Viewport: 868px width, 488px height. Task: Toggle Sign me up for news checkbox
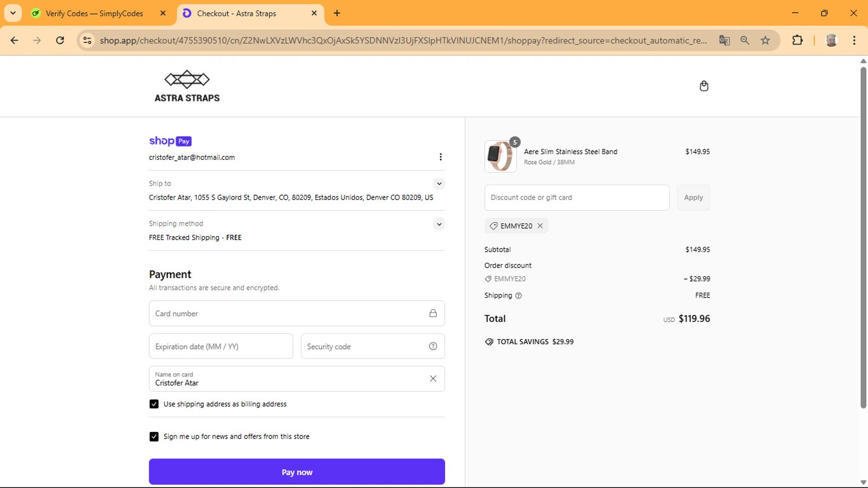coord(154,436)
